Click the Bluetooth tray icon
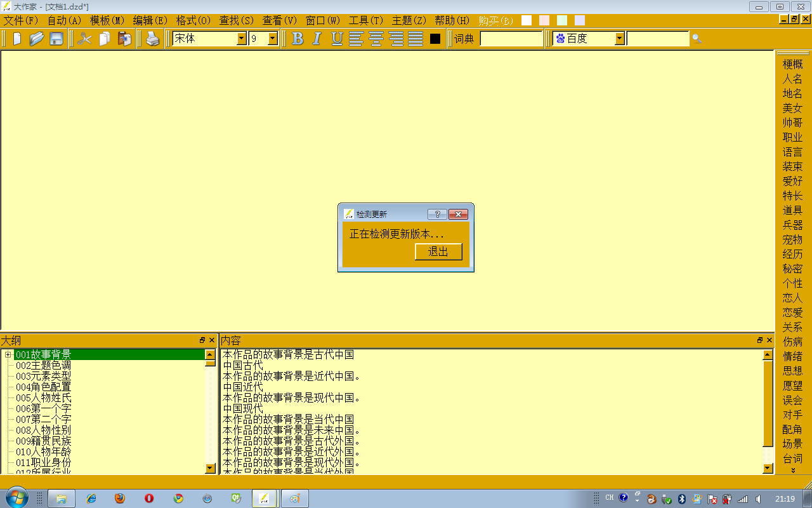This screenshot has width=812, height=508. click(x=682, y=498)
